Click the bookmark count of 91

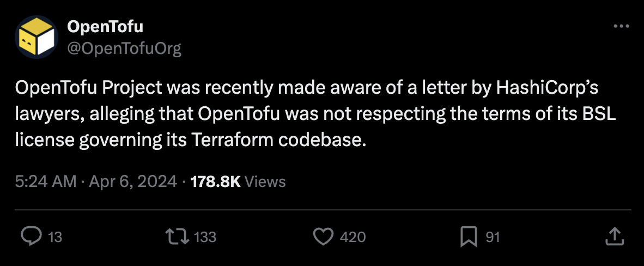point(493,237)
